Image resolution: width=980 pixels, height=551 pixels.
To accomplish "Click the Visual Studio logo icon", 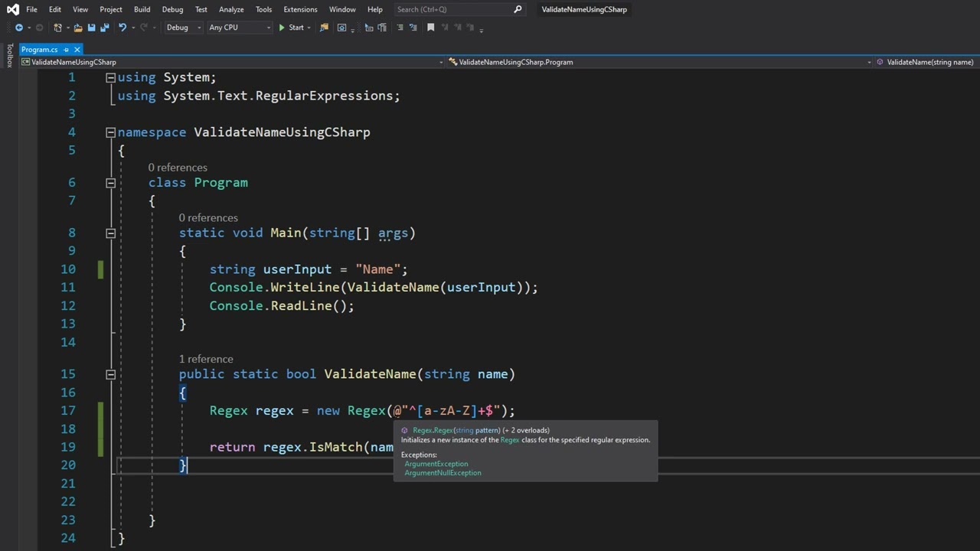I will click(12, 9).
